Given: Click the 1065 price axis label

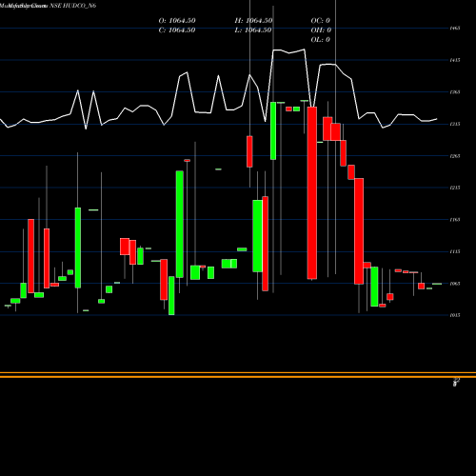Looking at the screenshot, I should point(455,284).
